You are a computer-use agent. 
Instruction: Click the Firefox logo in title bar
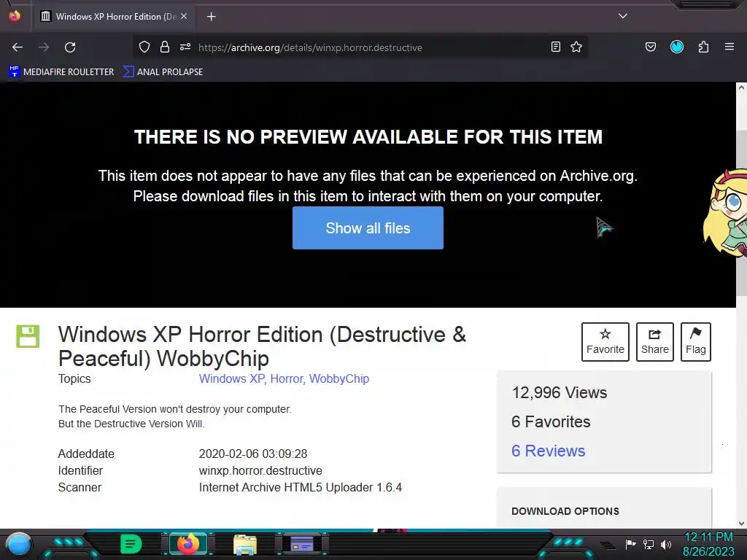click(15, 16)
